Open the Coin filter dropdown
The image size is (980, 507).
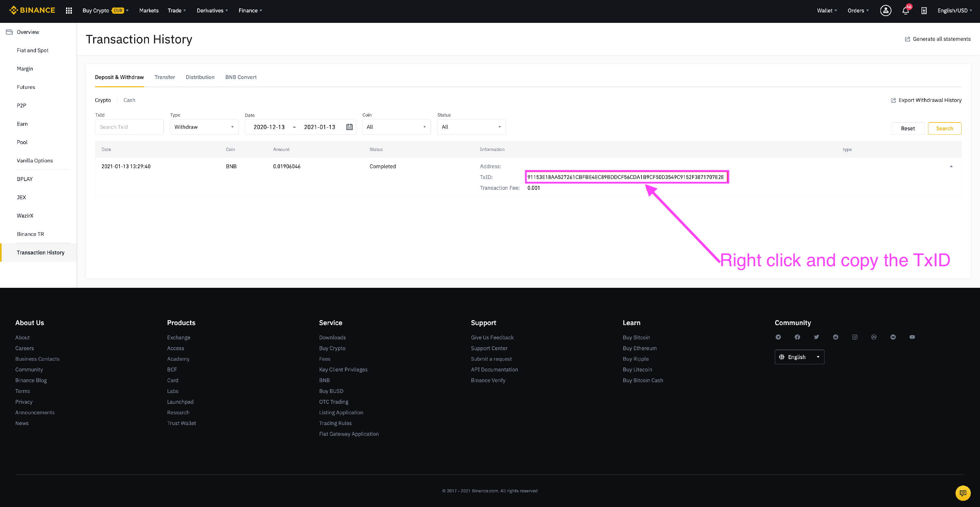coord(396,127)
